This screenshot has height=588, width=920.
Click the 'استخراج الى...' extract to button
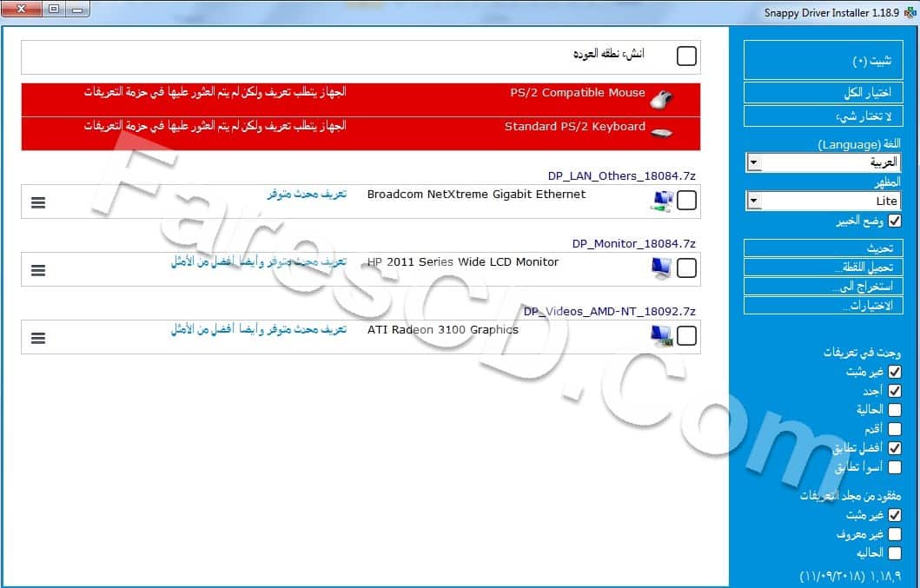pyautogui.click(x=824, y=286)
